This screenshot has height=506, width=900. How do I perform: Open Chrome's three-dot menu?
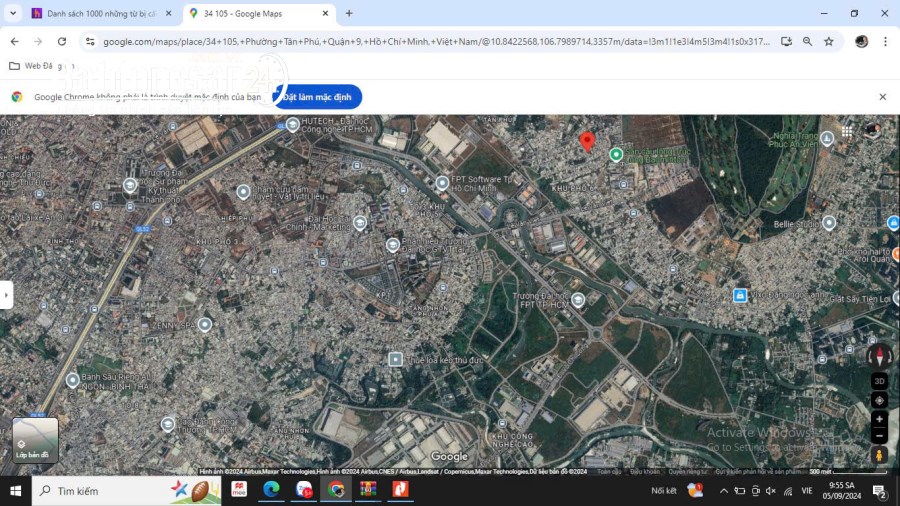(885, 41)
